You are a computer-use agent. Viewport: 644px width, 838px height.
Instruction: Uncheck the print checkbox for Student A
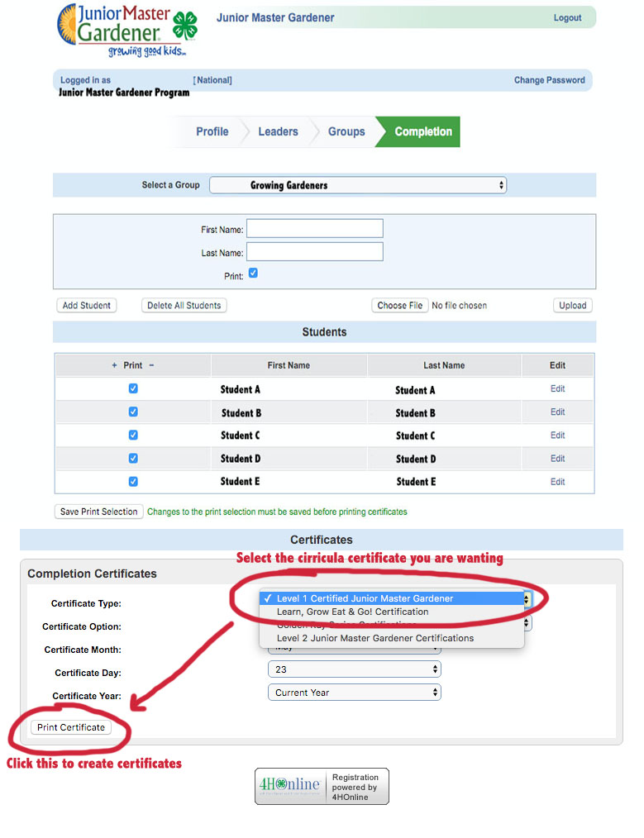133,388
